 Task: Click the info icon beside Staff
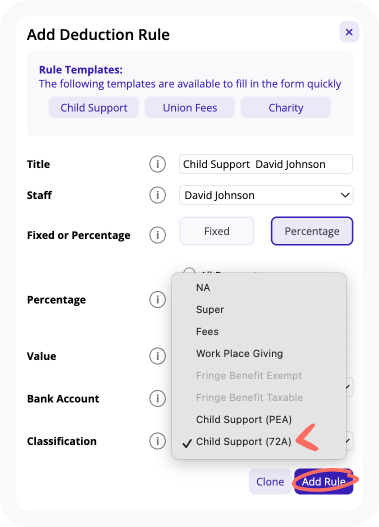coord(158,195)
